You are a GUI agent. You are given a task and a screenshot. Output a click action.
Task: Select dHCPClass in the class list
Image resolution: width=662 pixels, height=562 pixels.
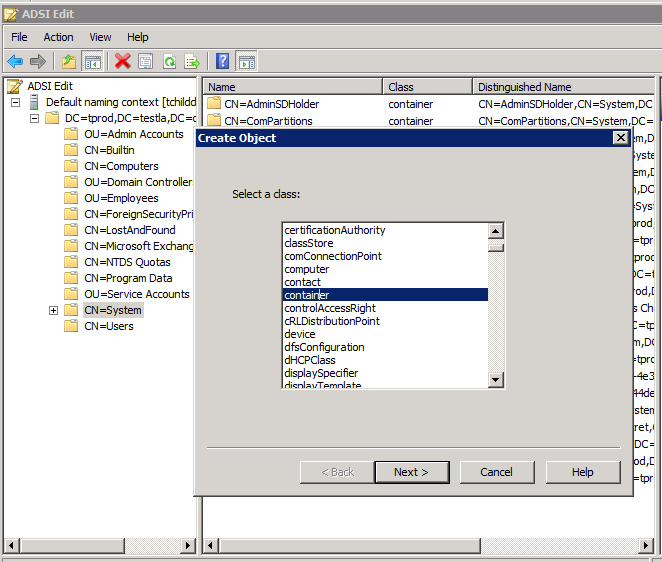coord(385,360)
